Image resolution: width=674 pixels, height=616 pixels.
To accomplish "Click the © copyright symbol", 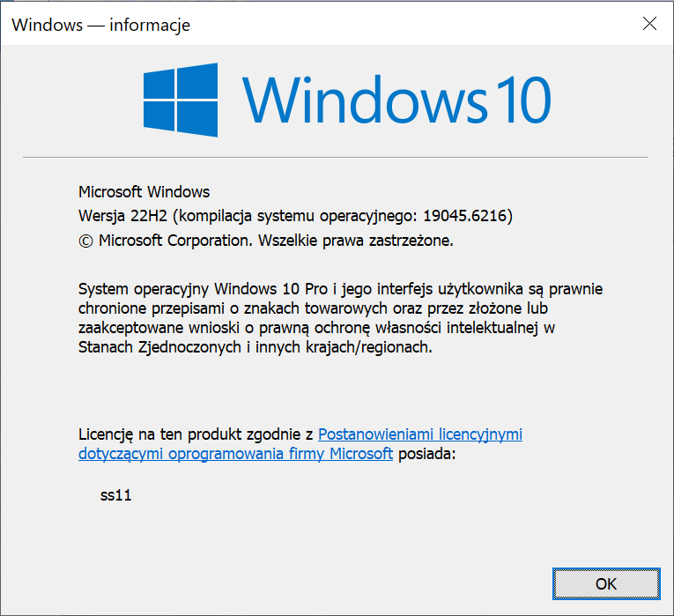I will click(x=85, y=240).
